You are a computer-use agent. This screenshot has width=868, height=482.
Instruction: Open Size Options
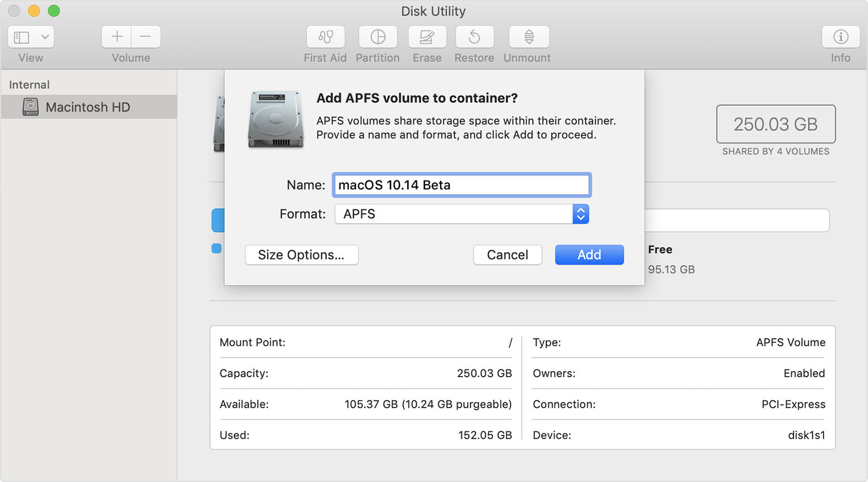pos(301,255)
